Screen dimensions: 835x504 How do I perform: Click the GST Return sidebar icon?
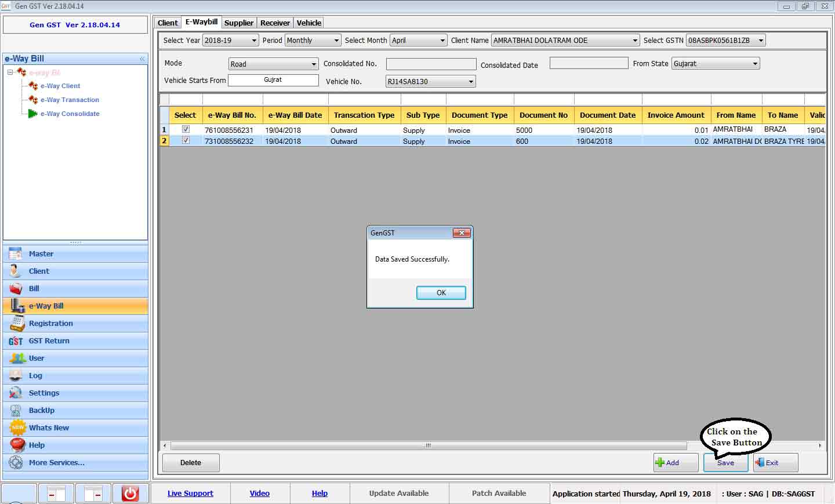click(x=16, y=341)
